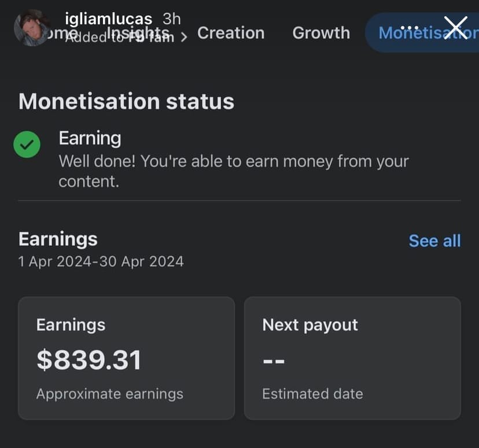Viewport: 479px width, 448px height.
Task: Click the 'See all' earnings link
Action: coord(434,240)
